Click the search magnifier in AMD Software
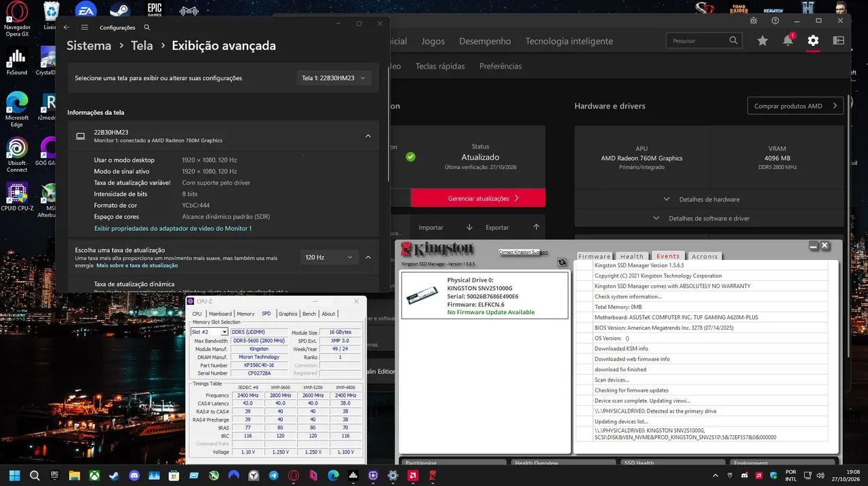This screenshot has height=486, width=868. (733, 41)
